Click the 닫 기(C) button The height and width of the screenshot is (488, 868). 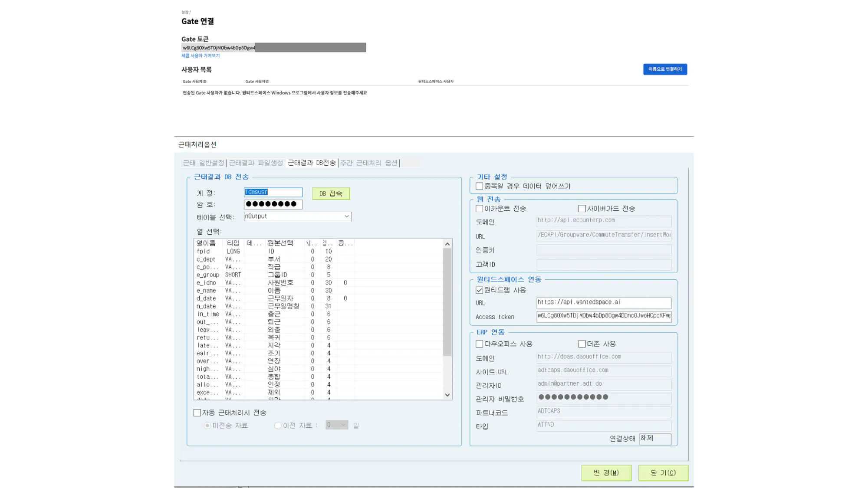[663, 473]
